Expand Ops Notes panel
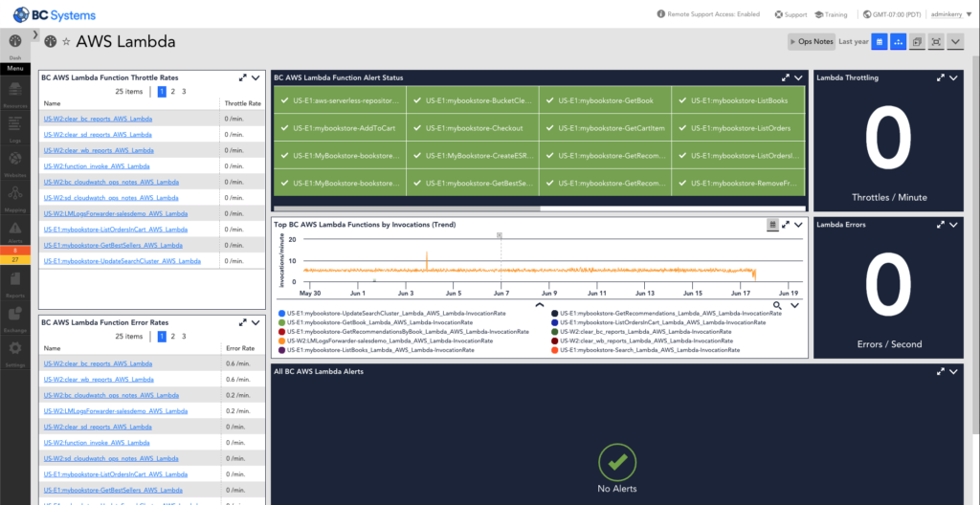Viewport: 980px width, 505px height. pyautogui.click(x=812, y=42)
